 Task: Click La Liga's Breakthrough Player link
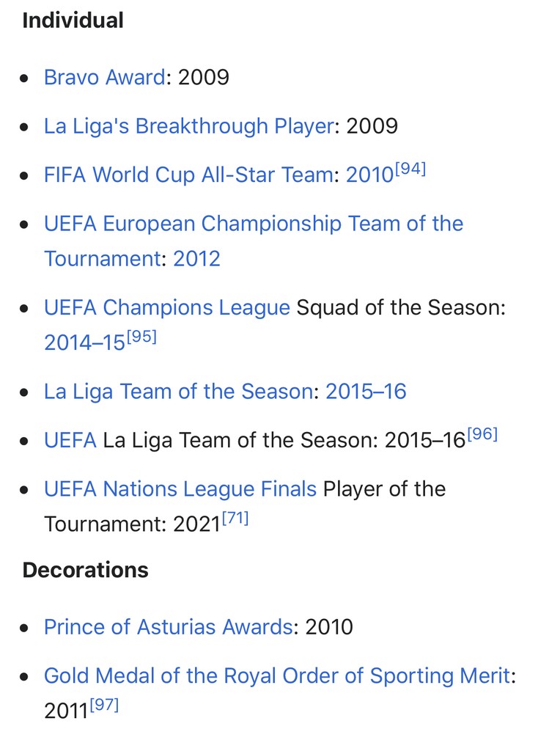188,125
